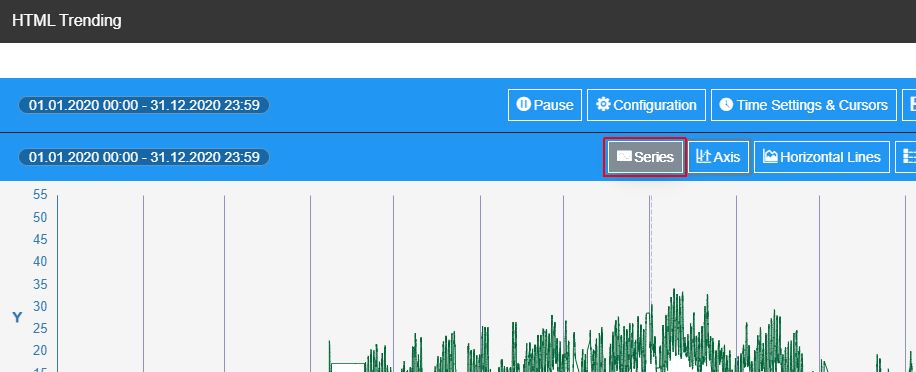Open the Configuration menu label
This screenshot has height=372, width=916.
pyautogui.click(x=654, y=105)
